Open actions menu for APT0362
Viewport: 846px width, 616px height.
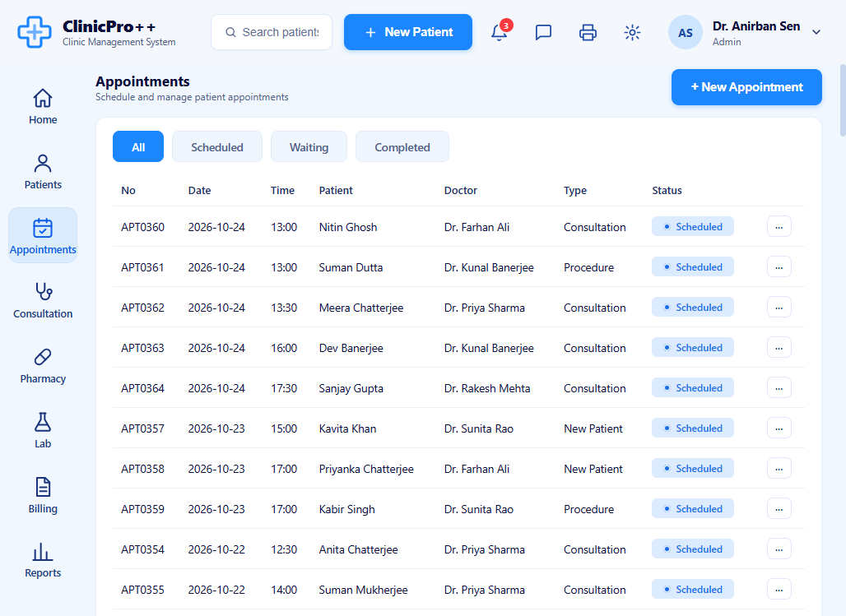779,308
